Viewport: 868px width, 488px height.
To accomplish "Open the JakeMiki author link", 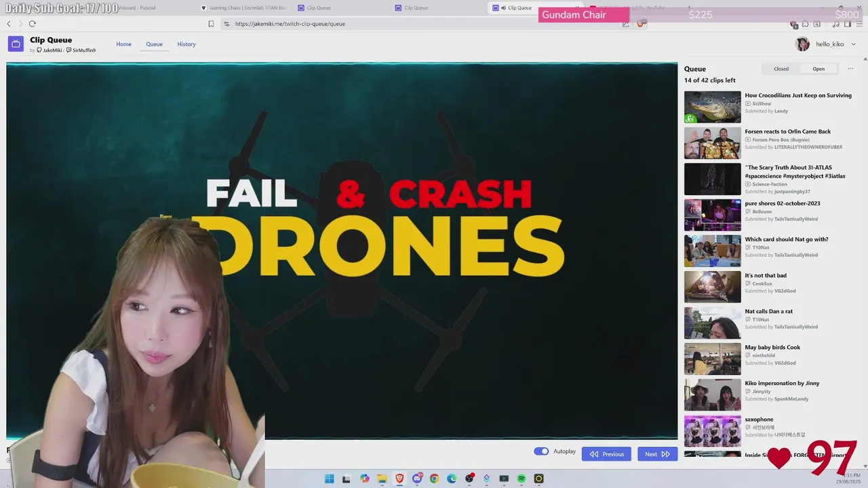I will (x=50, y=50).
